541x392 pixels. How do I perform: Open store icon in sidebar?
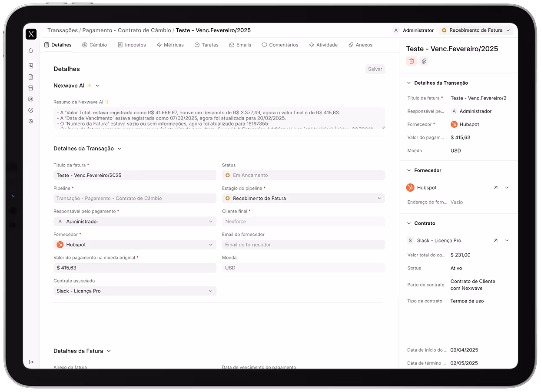click(x=31, y=88)
